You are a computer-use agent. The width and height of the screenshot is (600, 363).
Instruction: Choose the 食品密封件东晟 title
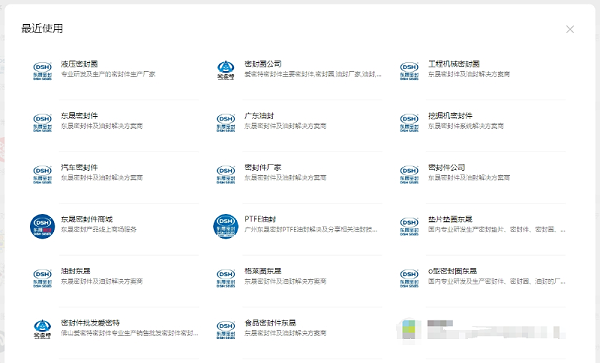point(270,323)
